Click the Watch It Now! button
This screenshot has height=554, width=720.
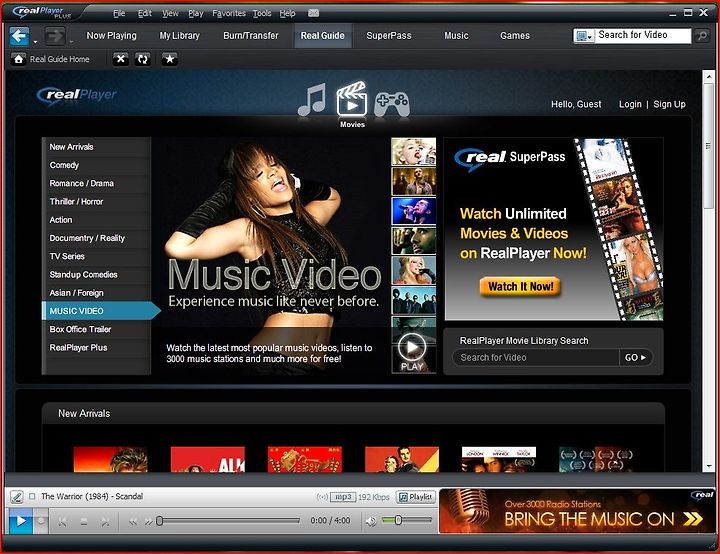click(520, 287)
